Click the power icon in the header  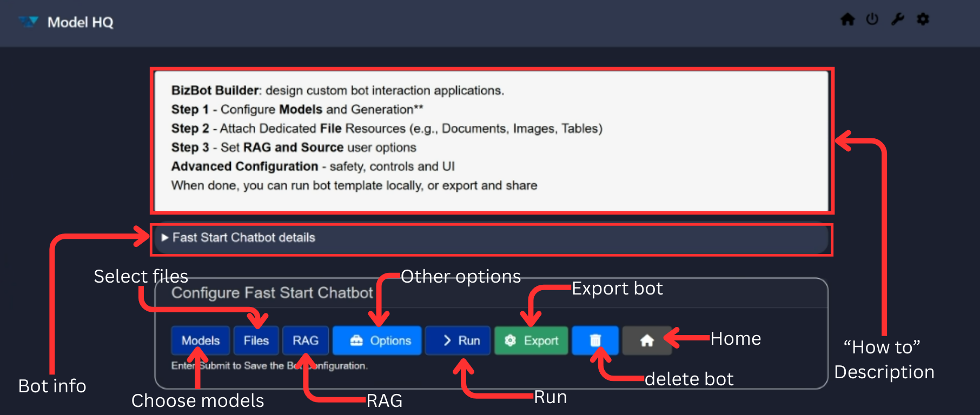tap(872, 19)
